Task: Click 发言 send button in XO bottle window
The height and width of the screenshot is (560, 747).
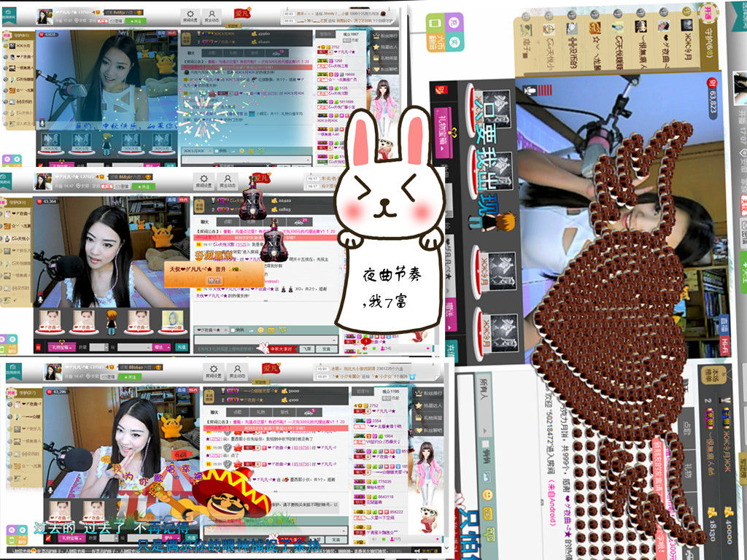Action: [326, 349]
